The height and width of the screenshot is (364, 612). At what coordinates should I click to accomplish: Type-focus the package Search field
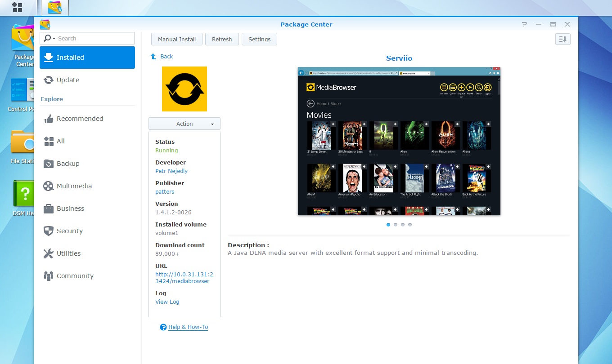click(x=87, y=38)
